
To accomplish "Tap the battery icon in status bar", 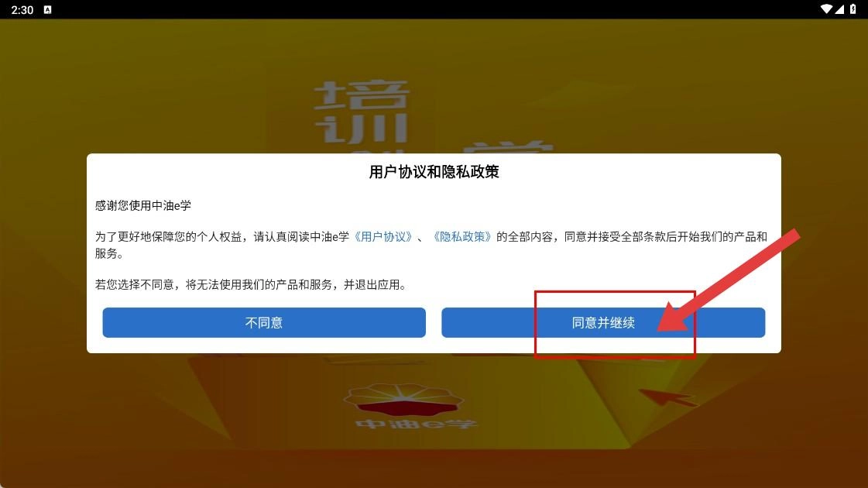I will click(x=853, y=9).
